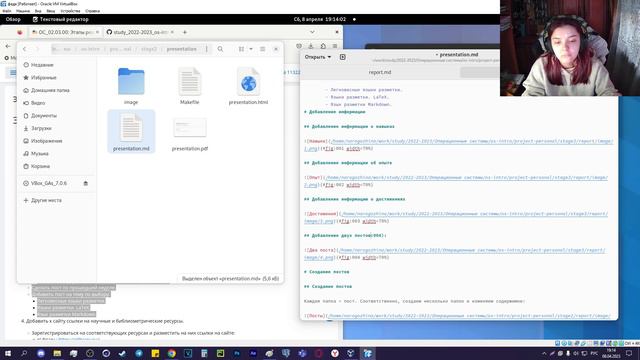Go back in Files navigation
The width and height of the screenshot is (640, 360).
tap(24, 49)
